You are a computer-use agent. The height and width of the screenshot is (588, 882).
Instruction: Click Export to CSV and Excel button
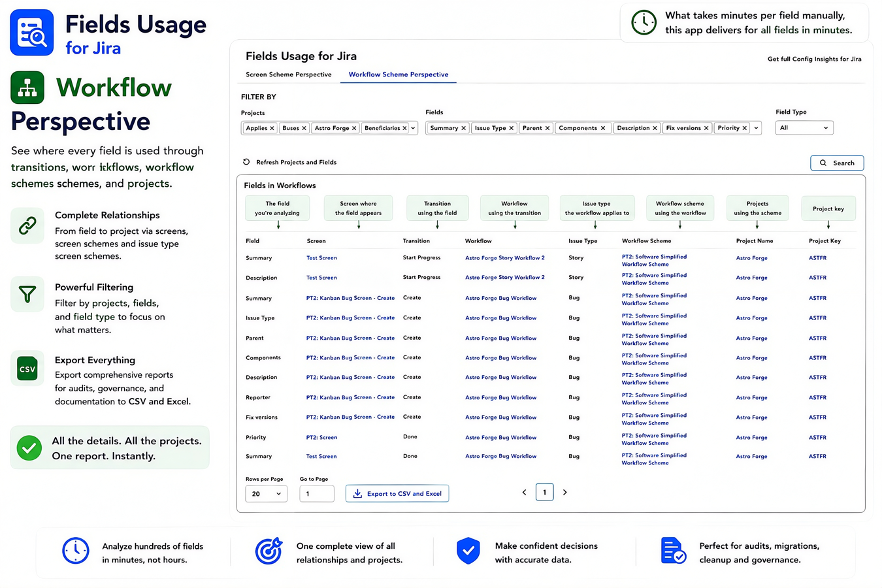397,494
